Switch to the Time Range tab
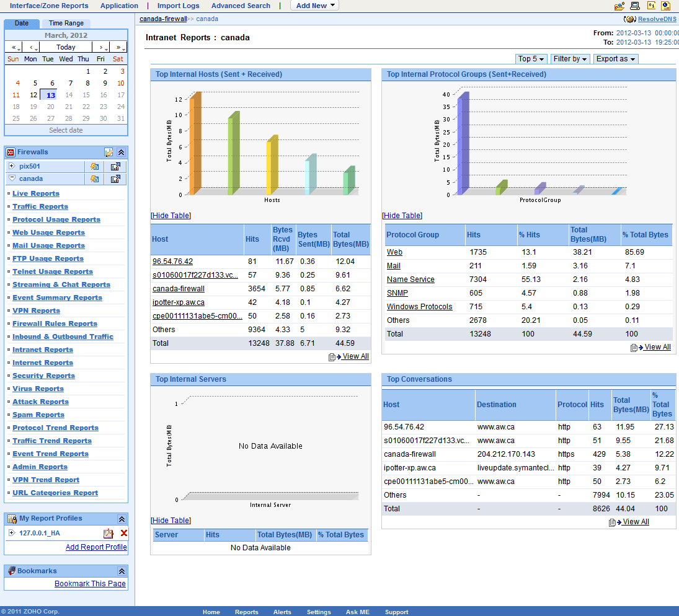The height and width of the screenshot is (616, 679). coord(66,24)
